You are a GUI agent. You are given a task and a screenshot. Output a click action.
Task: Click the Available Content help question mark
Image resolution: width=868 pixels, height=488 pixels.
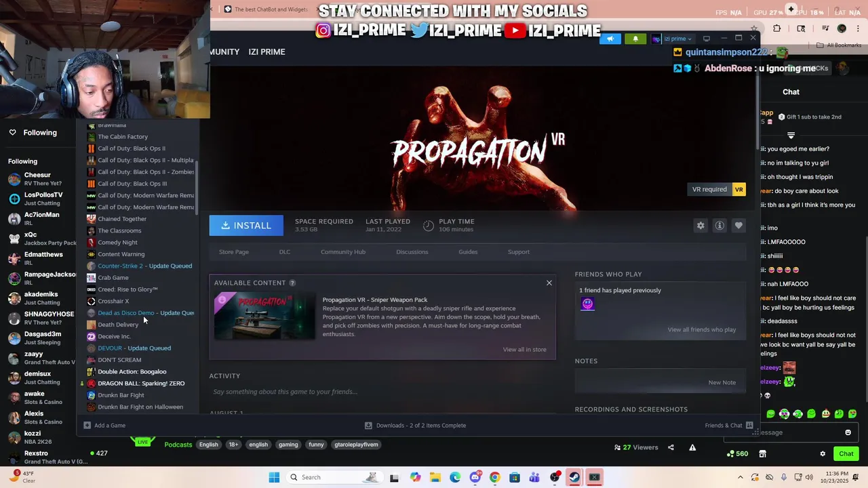tap(292, 283)
